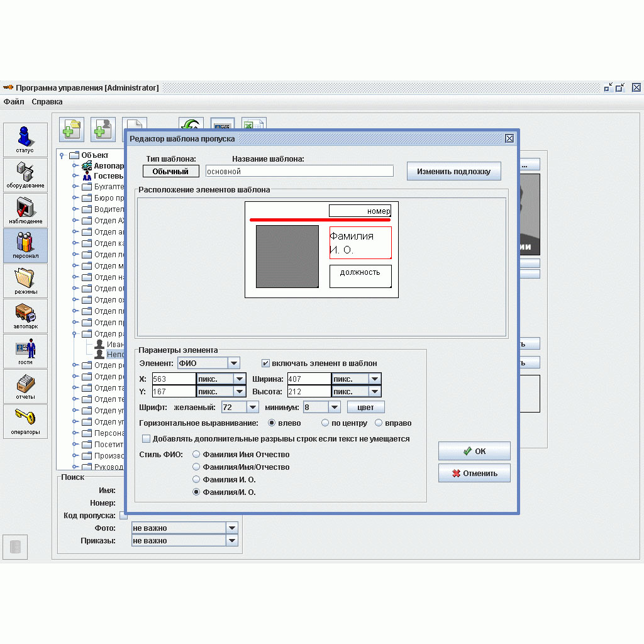This screenshot has width=644, height=644.
Task: Open the операторы key icon
Action: point(25,421)
